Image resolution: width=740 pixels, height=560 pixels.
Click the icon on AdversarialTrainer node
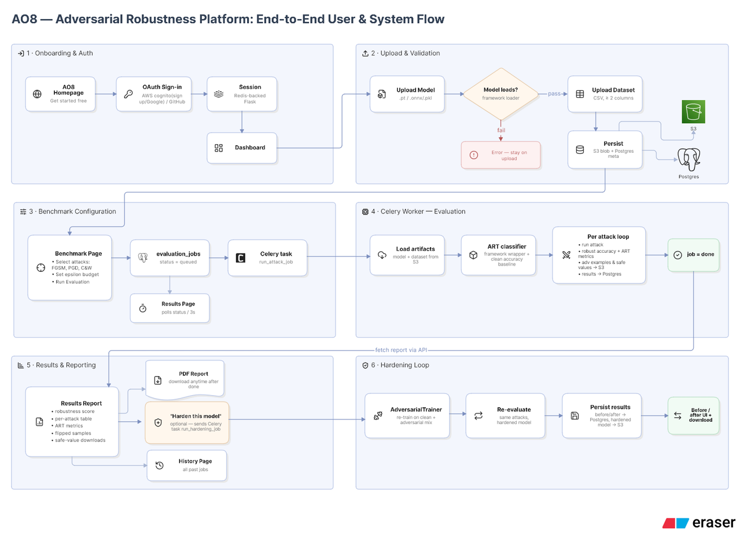click(x=378, y=415)
